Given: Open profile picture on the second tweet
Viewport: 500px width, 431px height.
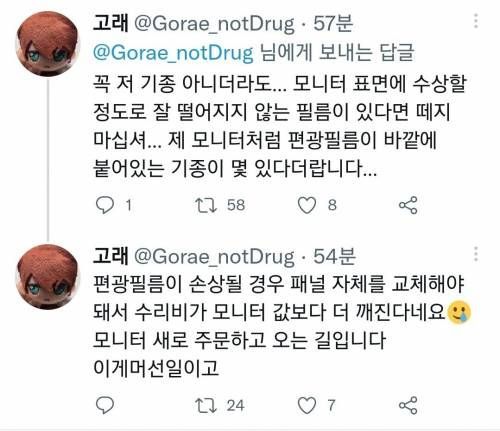Looking at the screenshot, I should 48,277.
